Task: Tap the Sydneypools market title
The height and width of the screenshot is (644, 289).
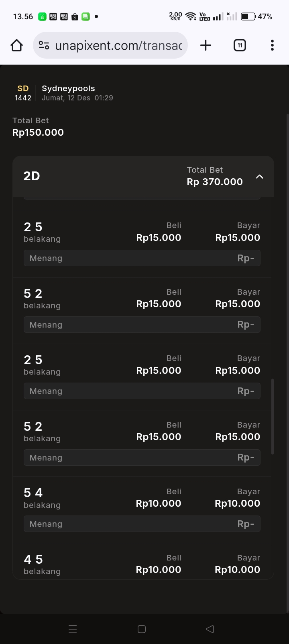Action: 69,88
